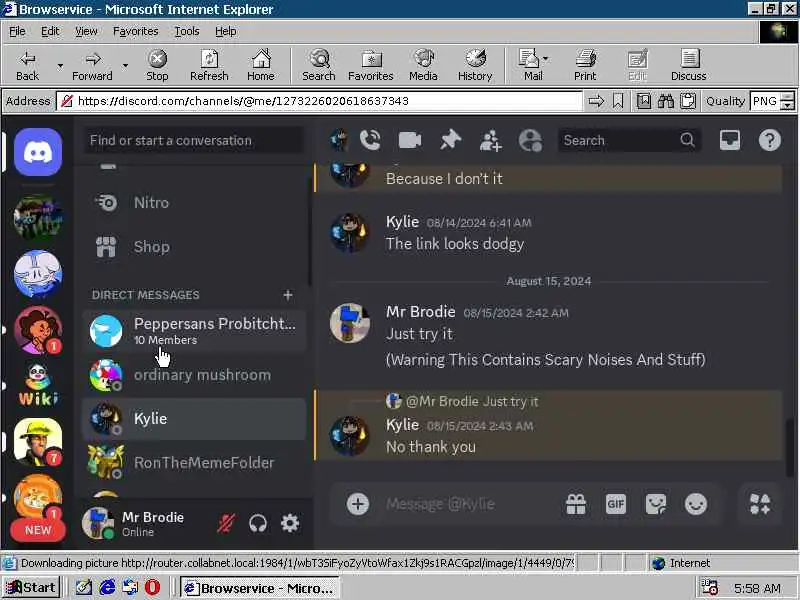
Task: Open the Help menu
Action: [226, 32]
